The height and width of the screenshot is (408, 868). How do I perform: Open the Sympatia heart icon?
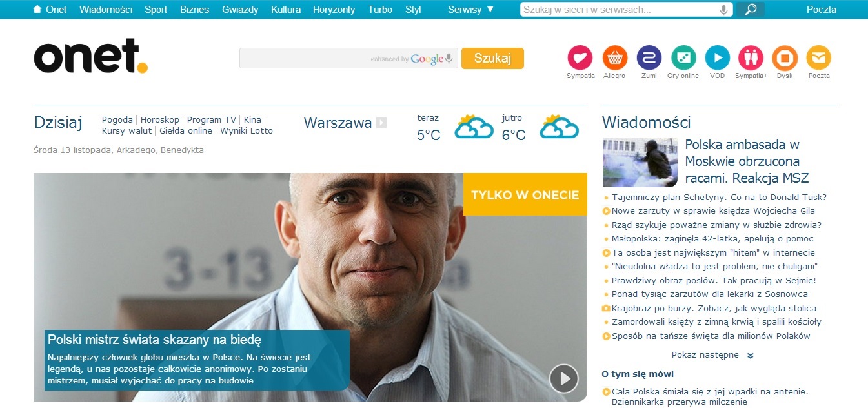580,58
